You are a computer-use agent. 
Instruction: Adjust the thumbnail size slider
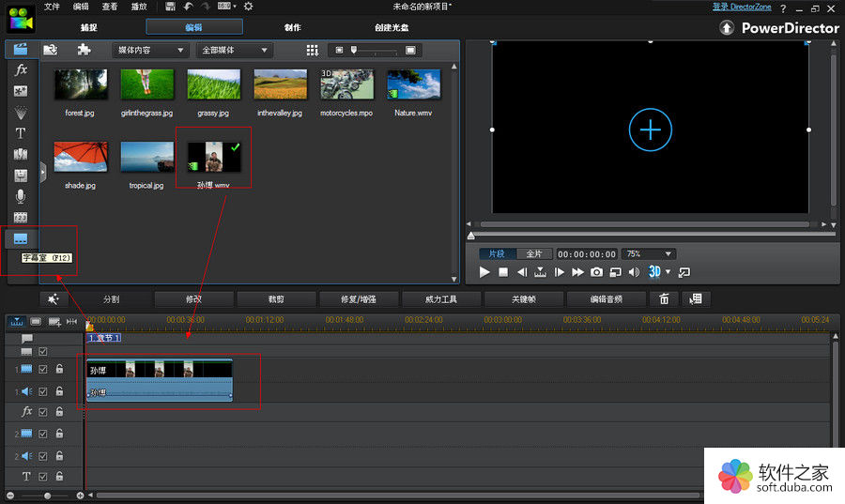[x=354, y=50]
